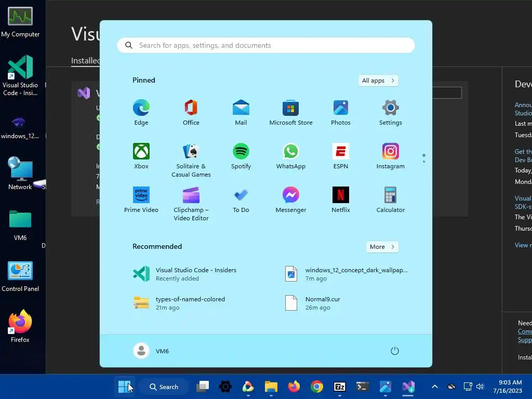
Task: Open the volume speaker tray icon
Action: coord(480,387)
